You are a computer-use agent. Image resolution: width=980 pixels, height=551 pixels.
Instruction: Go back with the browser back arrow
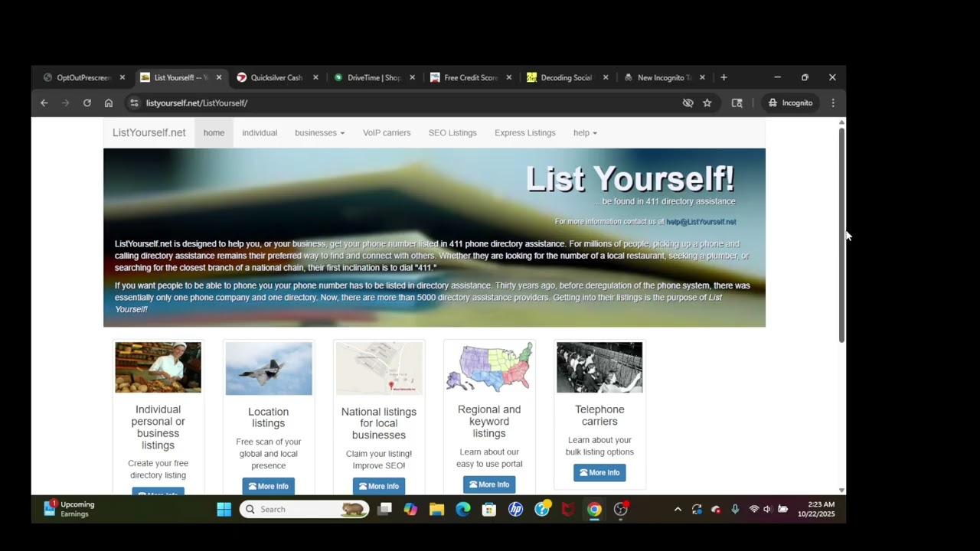pos(44,103)
